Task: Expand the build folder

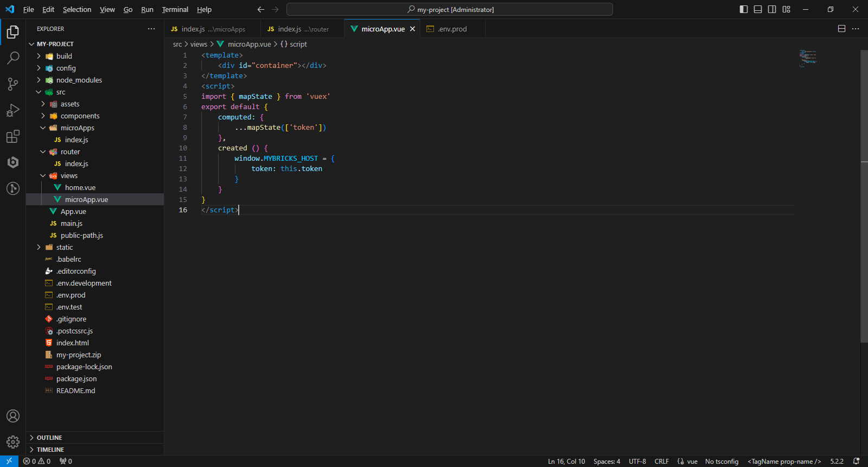Action: [95, 56]
